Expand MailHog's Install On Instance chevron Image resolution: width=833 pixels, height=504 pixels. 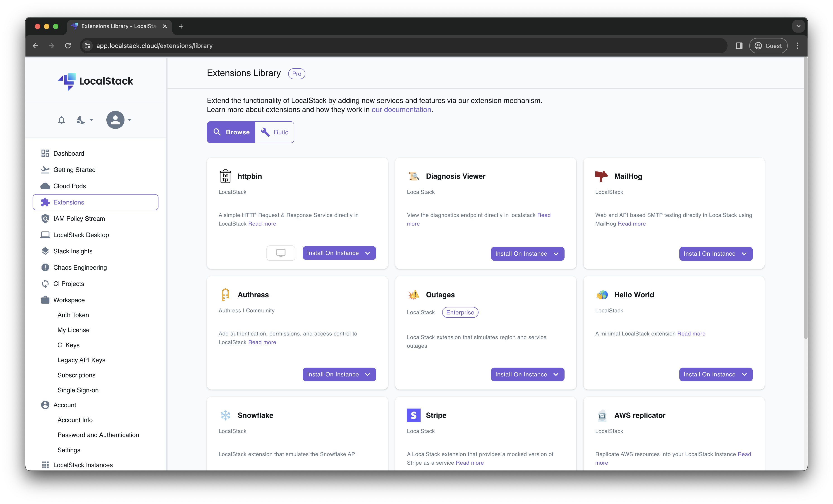tap(744, 254)
